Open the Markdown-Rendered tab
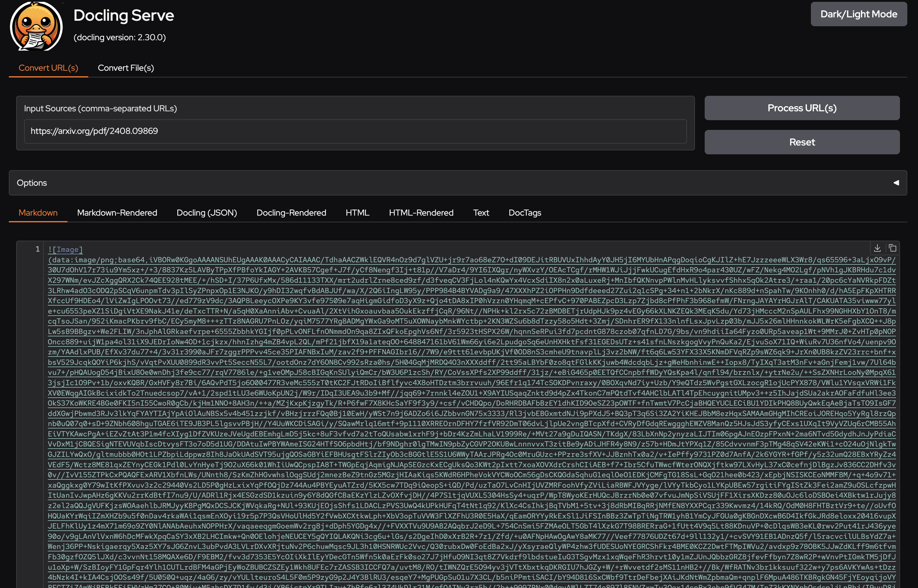 (117, 213)
